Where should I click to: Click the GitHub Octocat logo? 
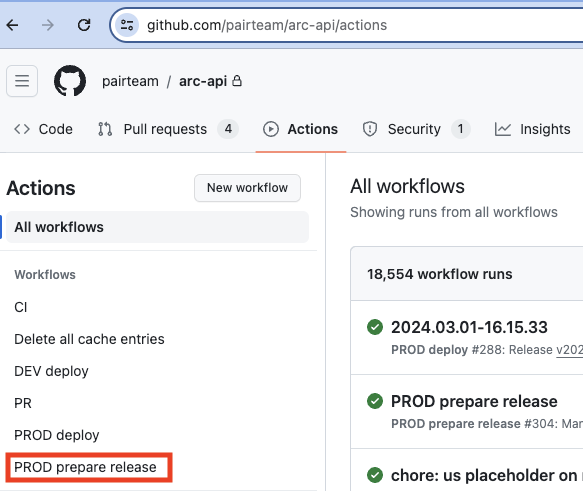70,81
